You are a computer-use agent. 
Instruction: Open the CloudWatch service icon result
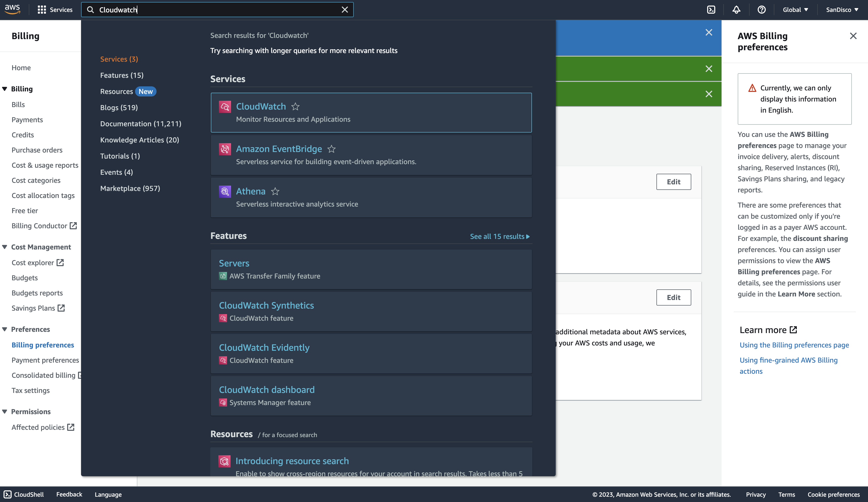(x=225, y=107)
